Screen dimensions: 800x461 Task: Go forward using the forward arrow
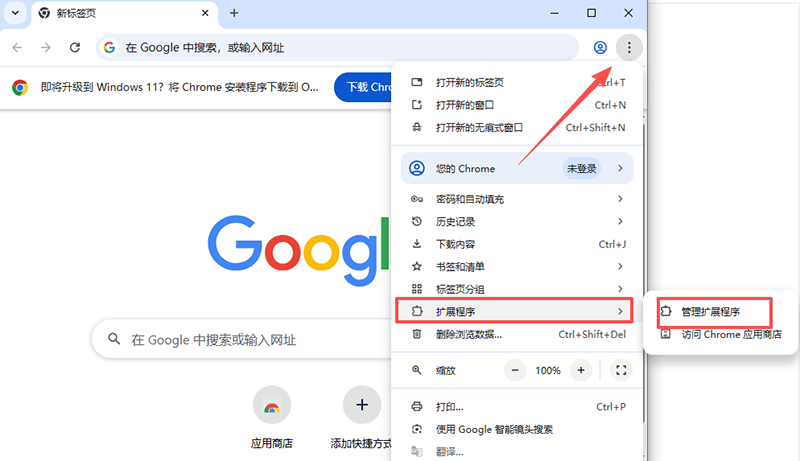(x=46, y=47)
